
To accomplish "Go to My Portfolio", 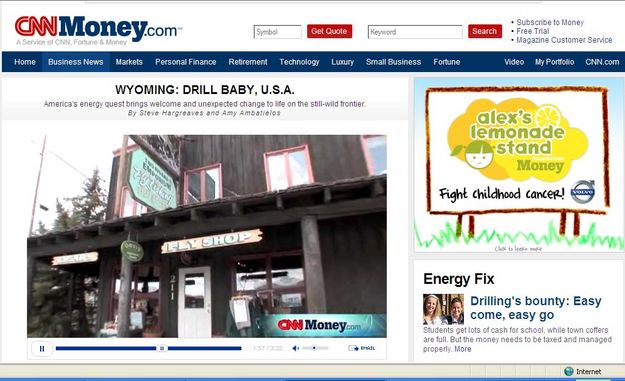I will pyautogui.click(x=554, y=62).
